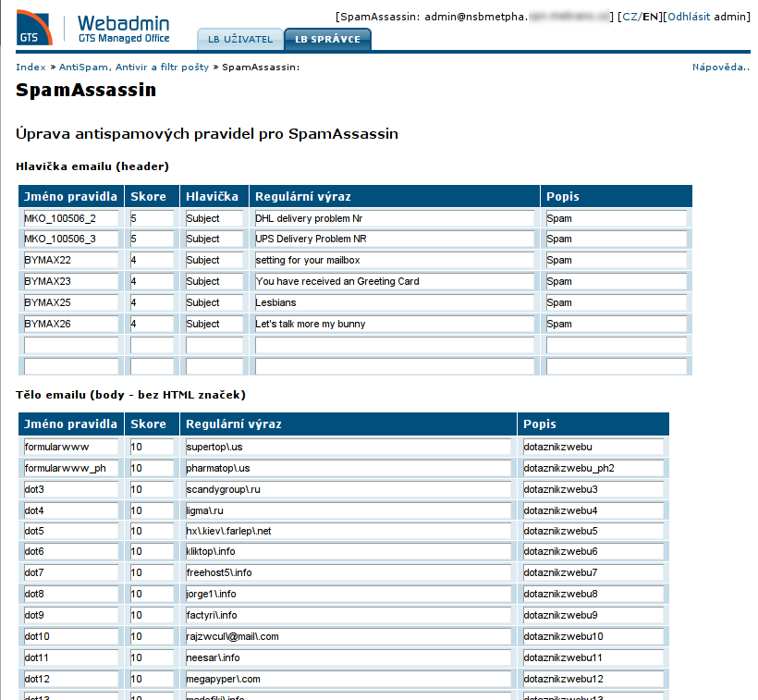This screenshot has width=758, height=700.
Task: Edit the 'Lesbians' regex field
Action: 395,302
